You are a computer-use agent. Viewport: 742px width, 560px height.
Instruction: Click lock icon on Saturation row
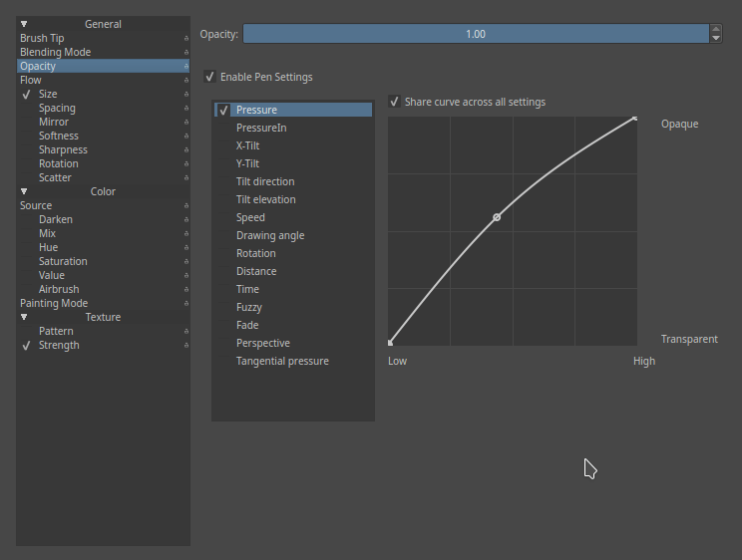185,261
